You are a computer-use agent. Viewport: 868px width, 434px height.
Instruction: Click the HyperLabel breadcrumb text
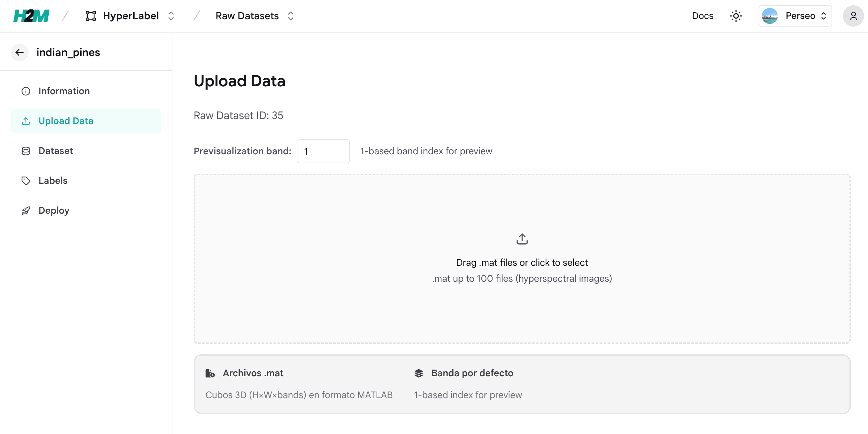pyautogui.click(x=131, y=16)
